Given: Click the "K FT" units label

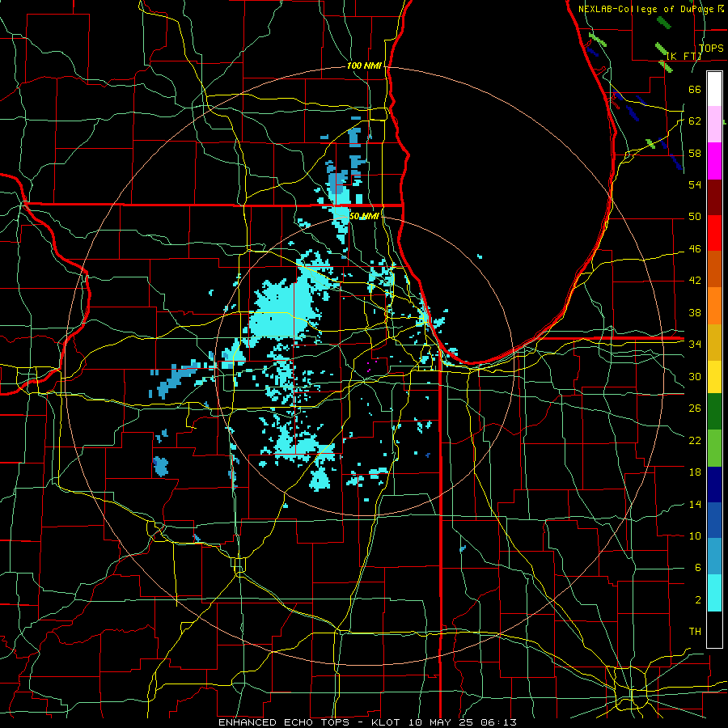Looking at the screenshot, I should tap(684, 56).
